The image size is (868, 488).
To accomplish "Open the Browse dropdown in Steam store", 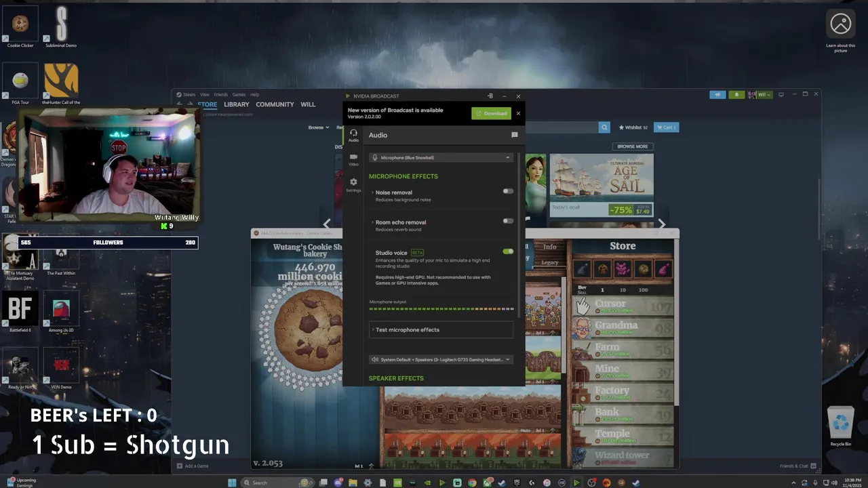I will [x=318, y=127].
